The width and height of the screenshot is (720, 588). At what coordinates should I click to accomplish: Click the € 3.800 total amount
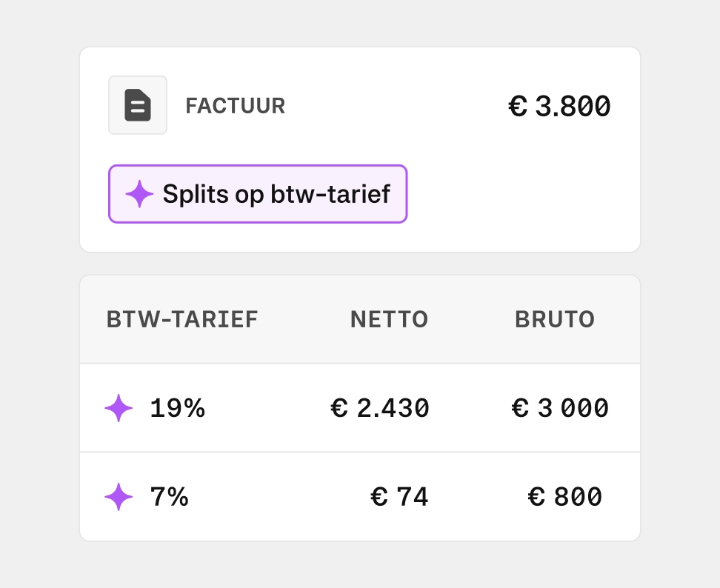click(559, 105)
